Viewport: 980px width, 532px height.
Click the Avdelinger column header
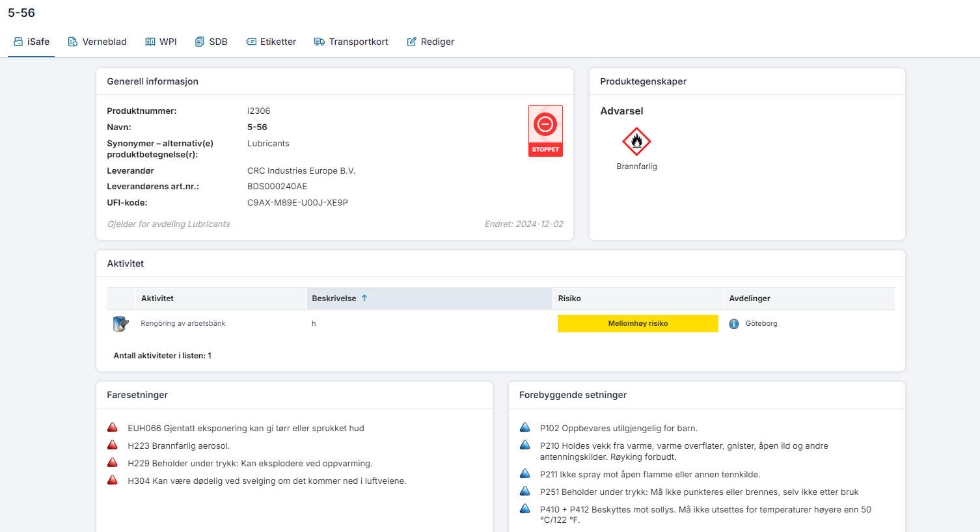808,299
